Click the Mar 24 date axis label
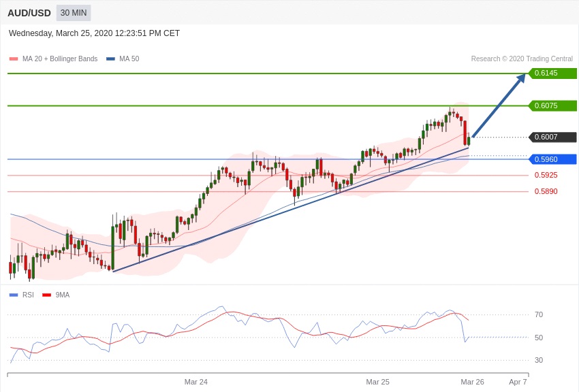Screen dimensions: 579x392 tap(195, 382)
